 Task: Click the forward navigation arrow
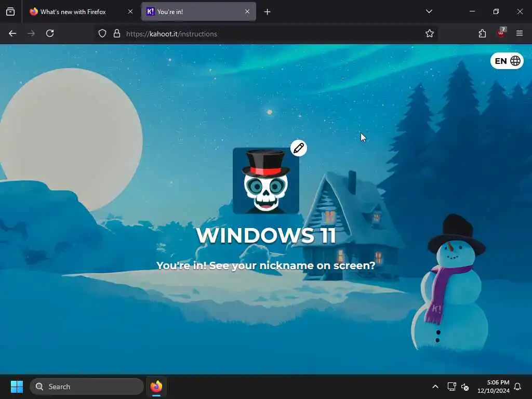(31, 33)
